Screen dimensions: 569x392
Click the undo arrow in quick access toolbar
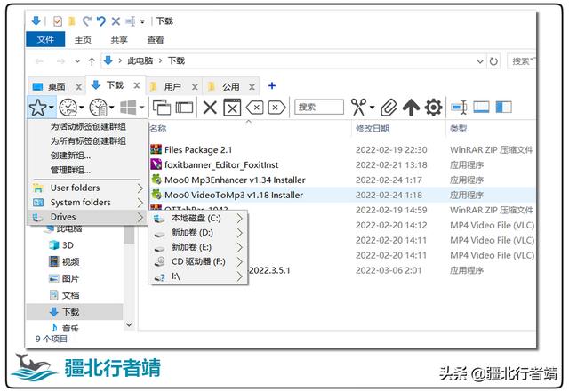101,21
